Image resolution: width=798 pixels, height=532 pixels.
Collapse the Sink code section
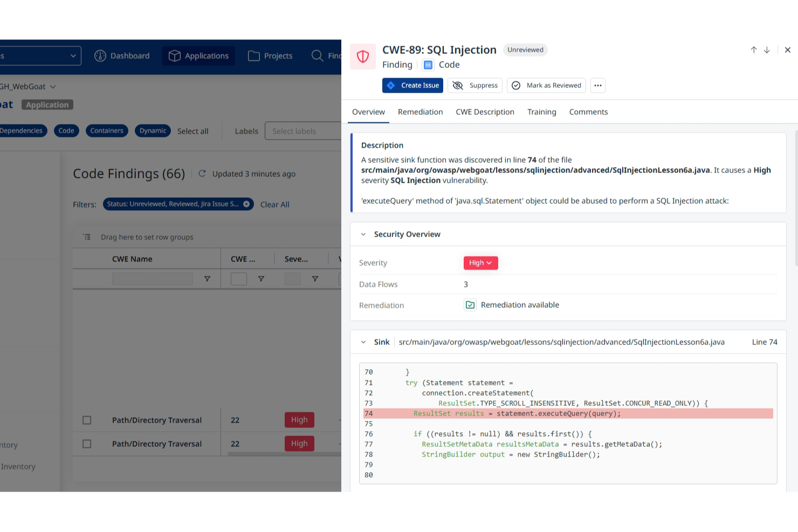(x=363, y=342)
